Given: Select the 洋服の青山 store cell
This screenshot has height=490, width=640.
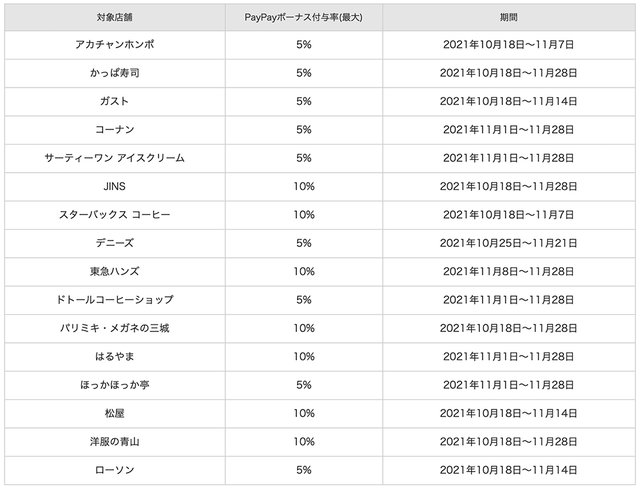Looking at the screenshot, I should click(x=115, y=441).
